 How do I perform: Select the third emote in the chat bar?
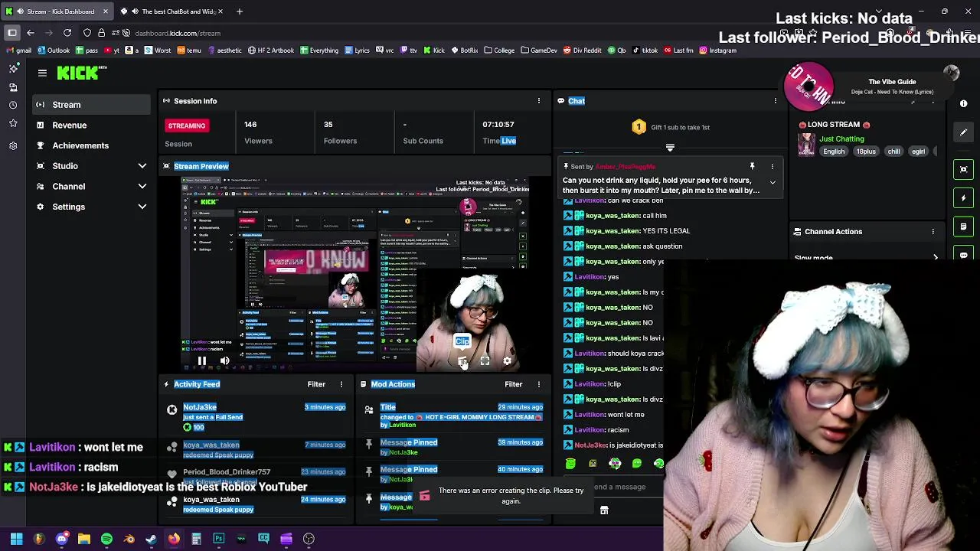tap(615, 463)
